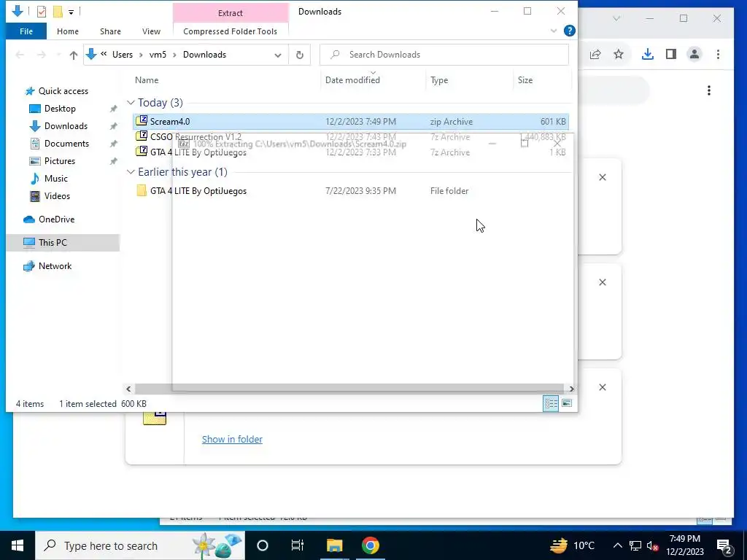747x560 pixels.
Task: Show hidden system tray icons
Action: click(617, 545)
